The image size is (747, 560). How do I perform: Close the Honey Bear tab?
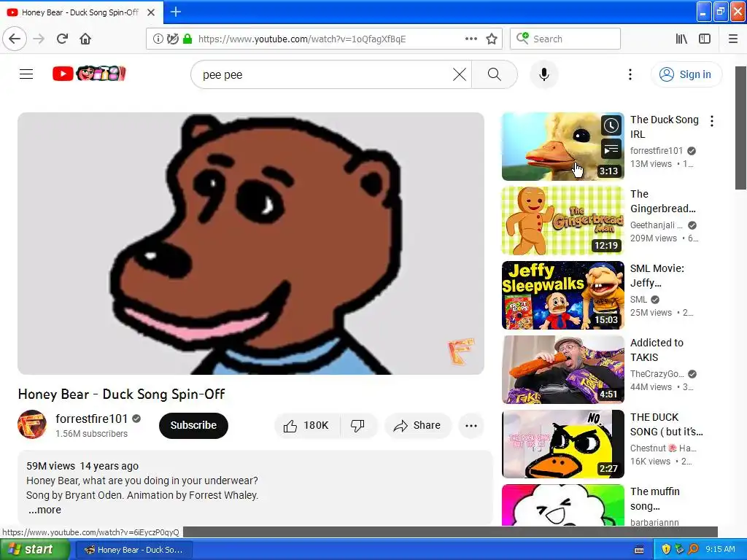(x=151, y=12)
